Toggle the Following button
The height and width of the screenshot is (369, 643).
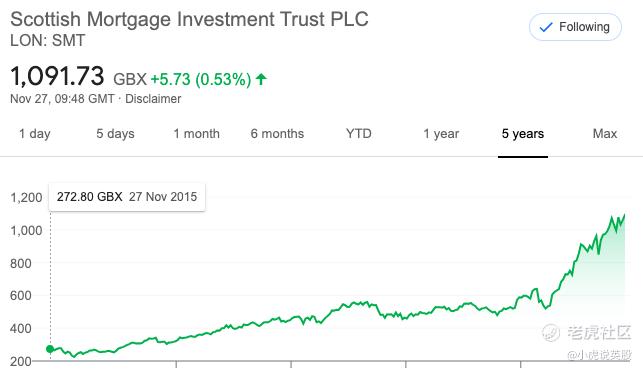(575, 27)
